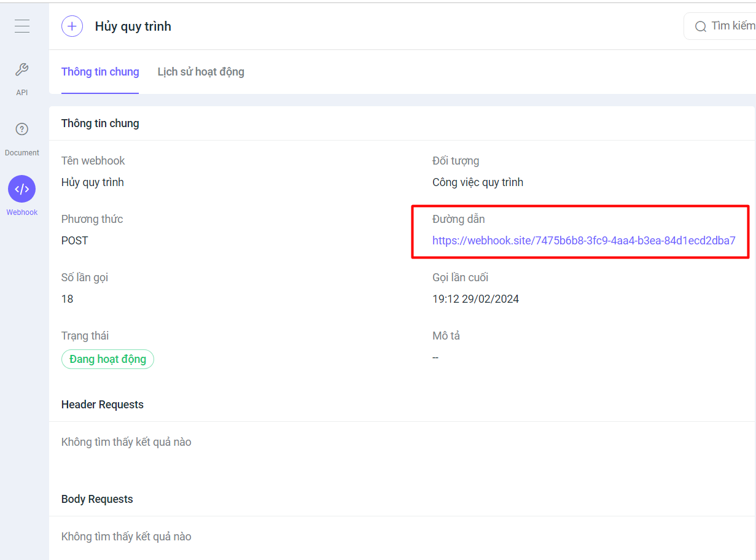Click the Header Requests section heading
Screen dimensions: 756x560
pyautogui.click(x=103, y=405)
